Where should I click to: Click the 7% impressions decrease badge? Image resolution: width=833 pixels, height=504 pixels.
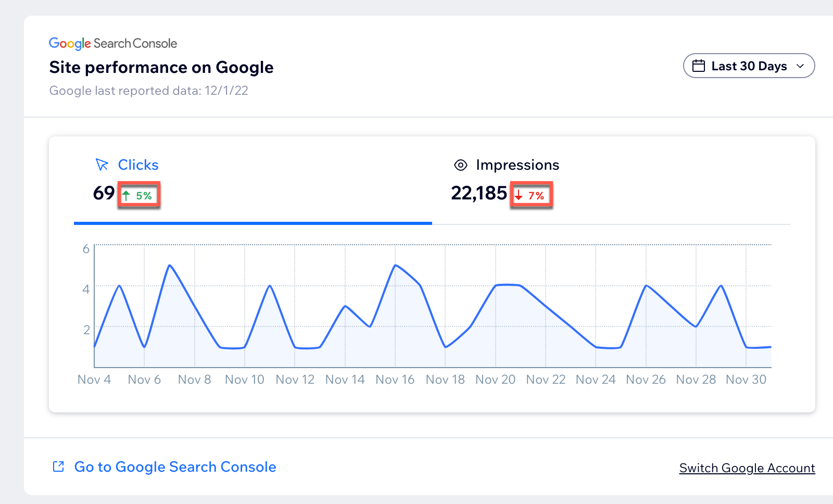[532, 196]
